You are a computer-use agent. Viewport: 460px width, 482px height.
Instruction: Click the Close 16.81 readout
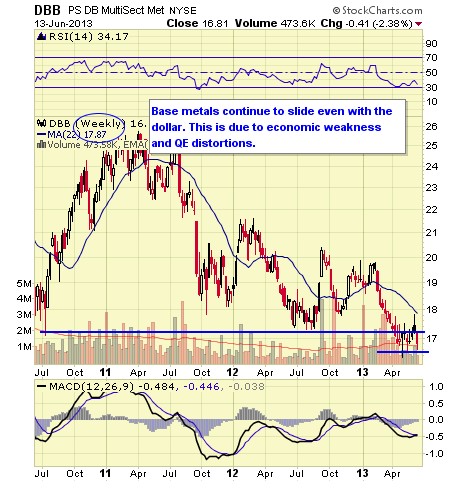[197, 23]
